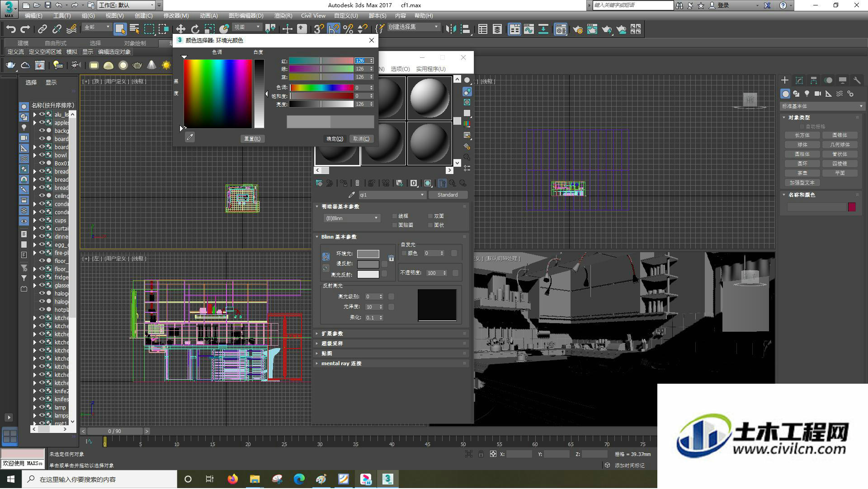Activate the Select Object tool

pos(120,29)
